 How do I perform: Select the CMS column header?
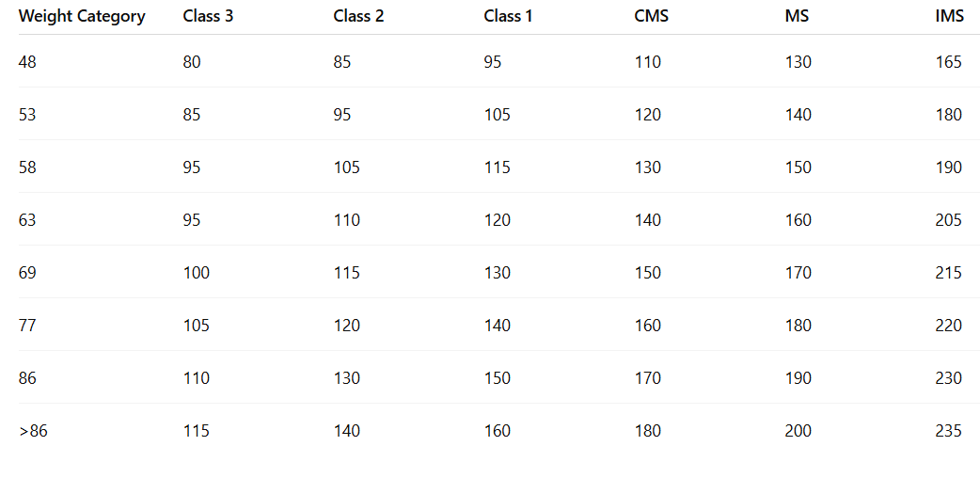tap(652, 16)
